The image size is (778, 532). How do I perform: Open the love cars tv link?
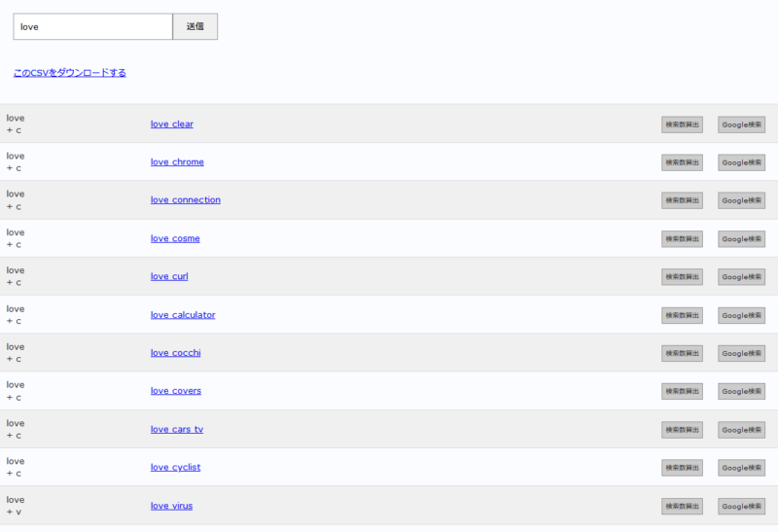[x=177, y=429]
